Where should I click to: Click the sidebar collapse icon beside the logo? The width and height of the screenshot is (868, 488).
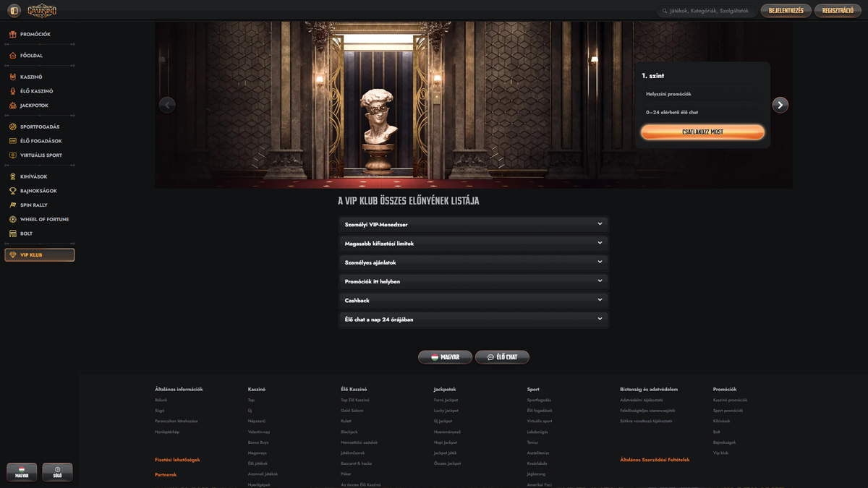14,11
